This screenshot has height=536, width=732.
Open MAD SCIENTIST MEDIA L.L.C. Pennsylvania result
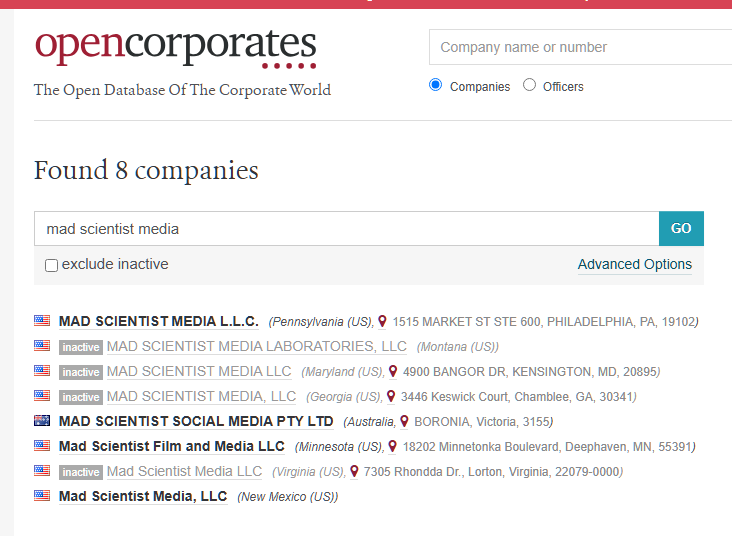[159, 321]
